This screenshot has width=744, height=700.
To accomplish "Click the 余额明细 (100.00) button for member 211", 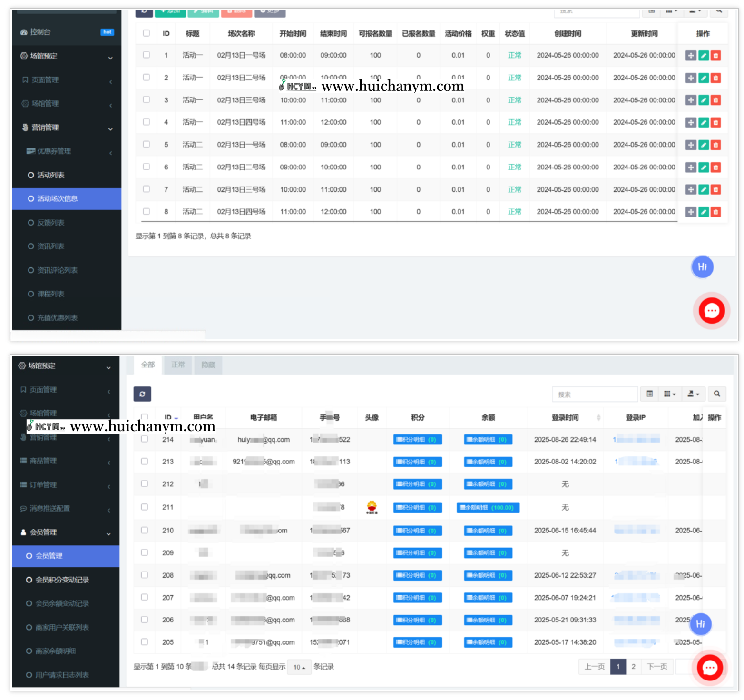I will (488, 508).
